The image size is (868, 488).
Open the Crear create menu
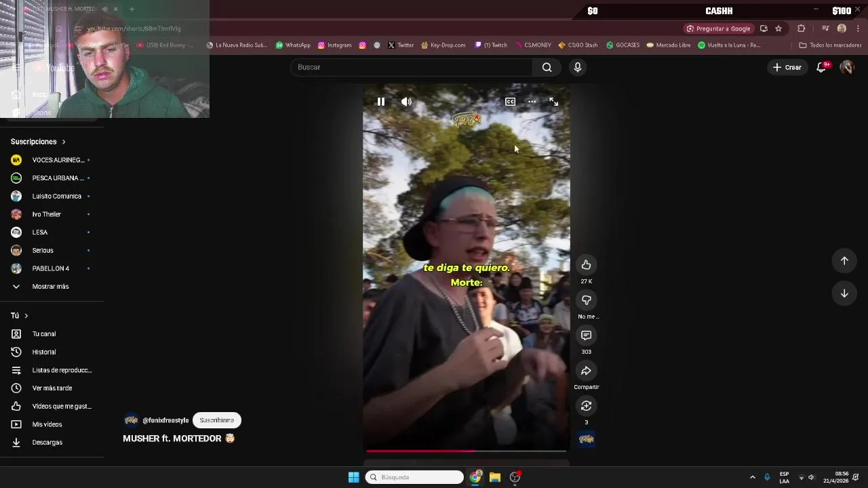click(787, 67)
